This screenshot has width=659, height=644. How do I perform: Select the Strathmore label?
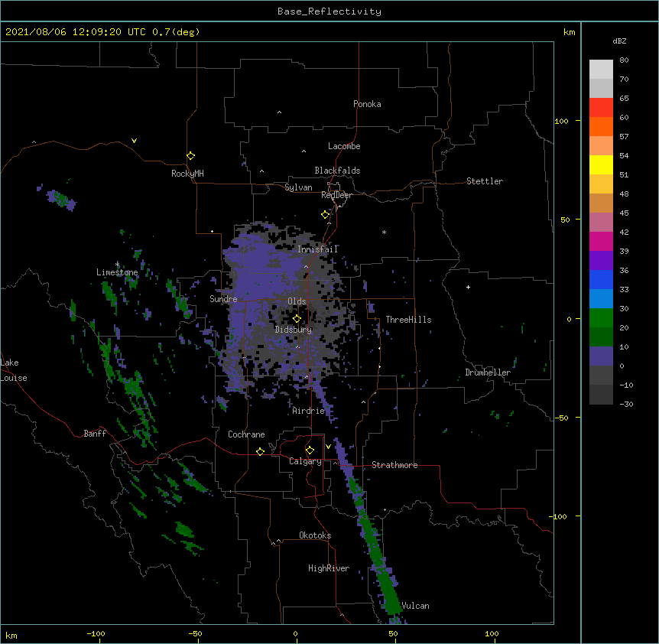[394, 465]
